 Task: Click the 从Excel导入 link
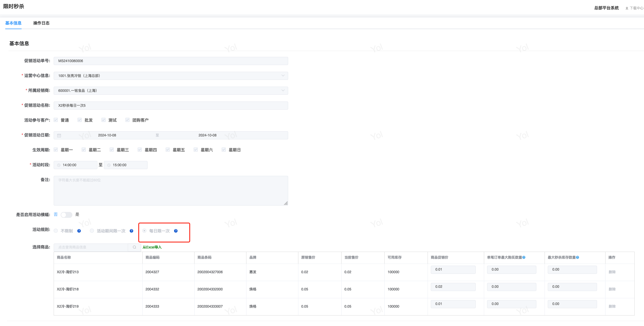(152, 247)
